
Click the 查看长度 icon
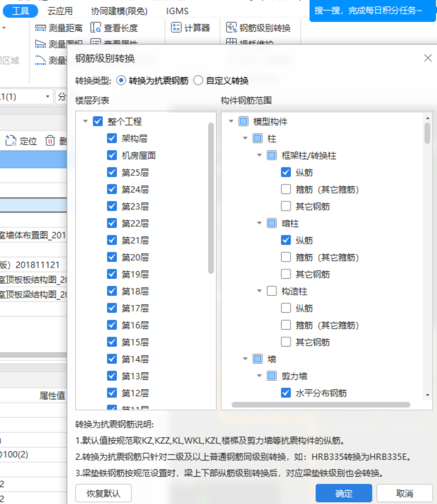(x=96, y=28)
